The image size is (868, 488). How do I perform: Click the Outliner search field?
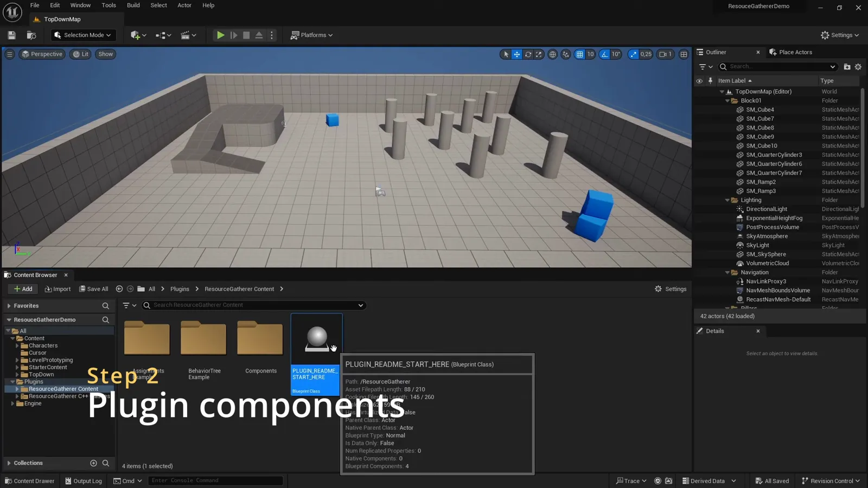coord(778,67)
